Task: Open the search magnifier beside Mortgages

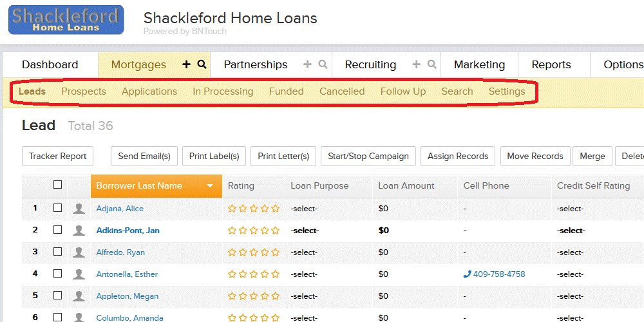Action: click(202, 64)
